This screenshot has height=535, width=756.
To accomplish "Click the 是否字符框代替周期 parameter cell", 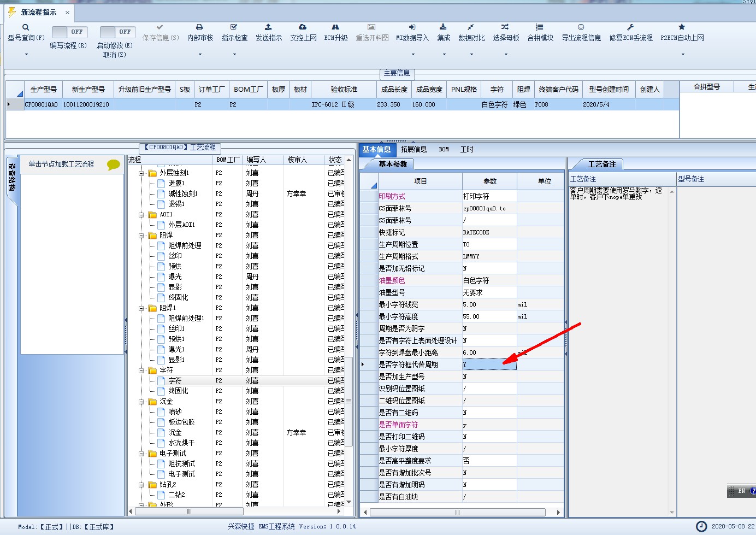I will (489, 364).
